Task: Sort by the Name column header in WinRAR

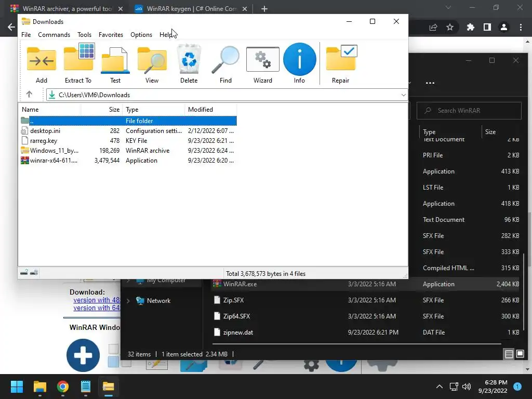Action: click(50, 110)
